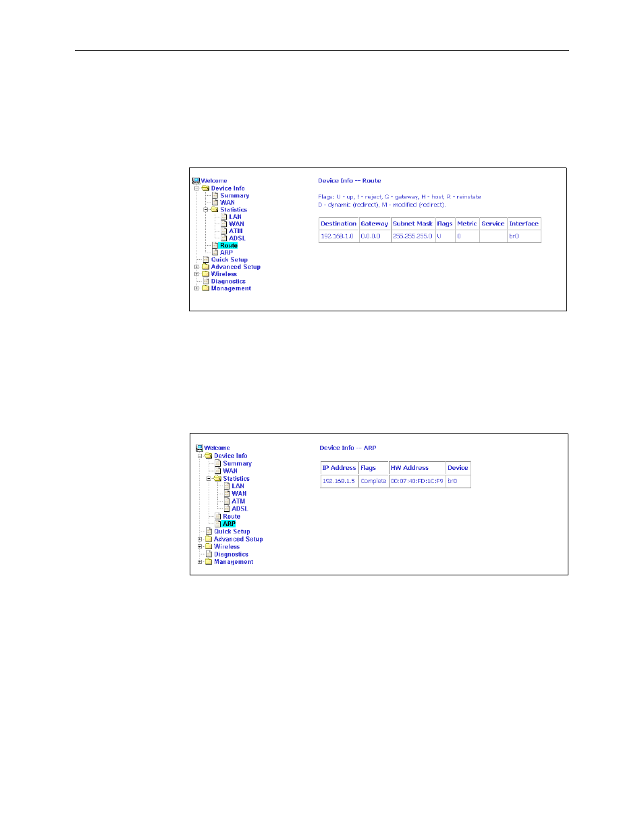Click the LAN document icon on the Route page

(224, 217)
